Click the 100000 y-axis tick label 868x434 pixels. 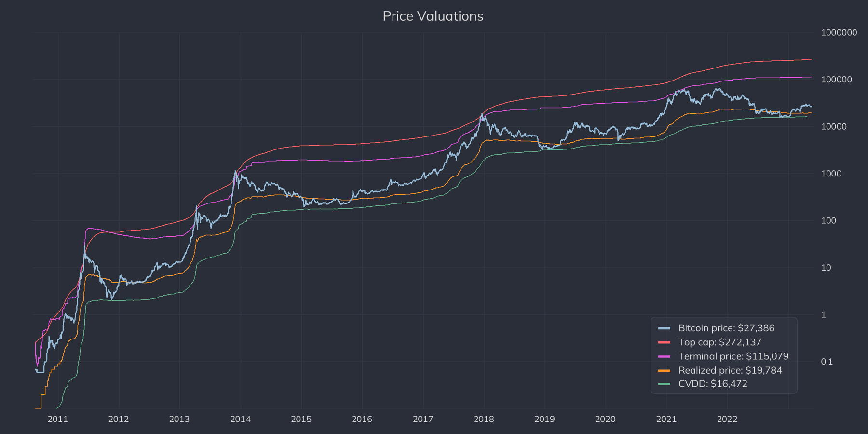coord(837,80)
